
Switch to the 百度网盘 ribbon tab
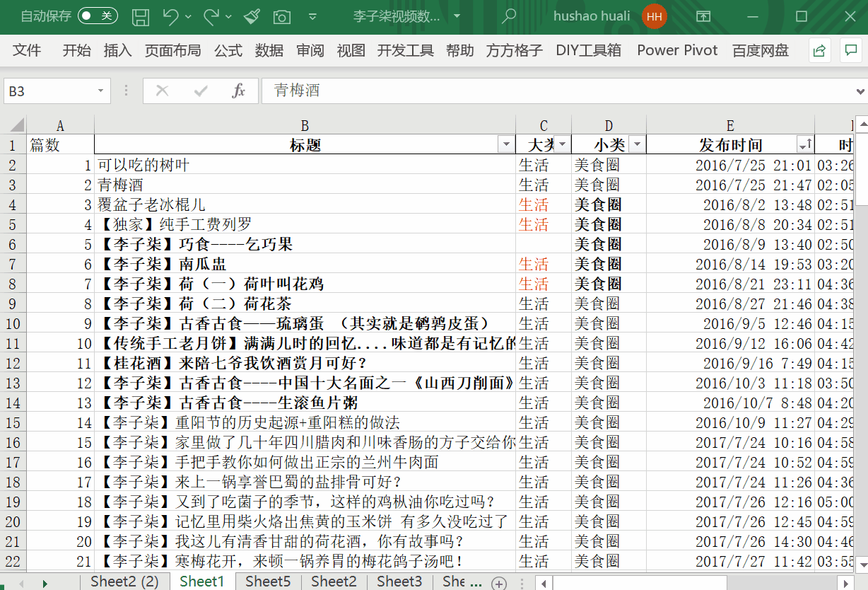(x=761, y=50)
